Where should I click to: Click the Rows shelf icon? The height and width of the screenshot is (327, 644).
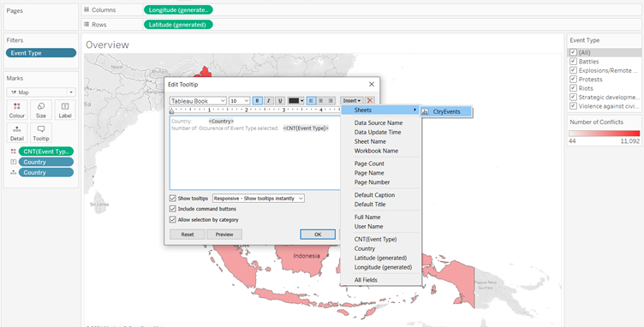pos(86,25)
